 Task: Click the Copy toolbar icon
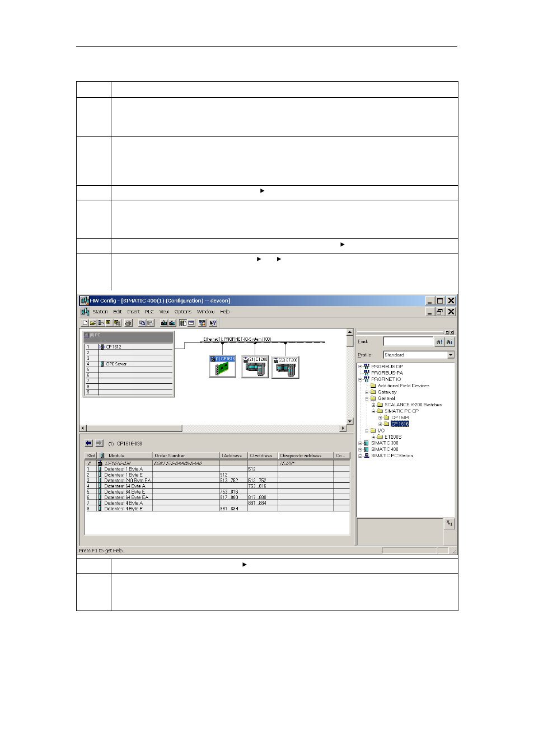[x=142, y=323]
